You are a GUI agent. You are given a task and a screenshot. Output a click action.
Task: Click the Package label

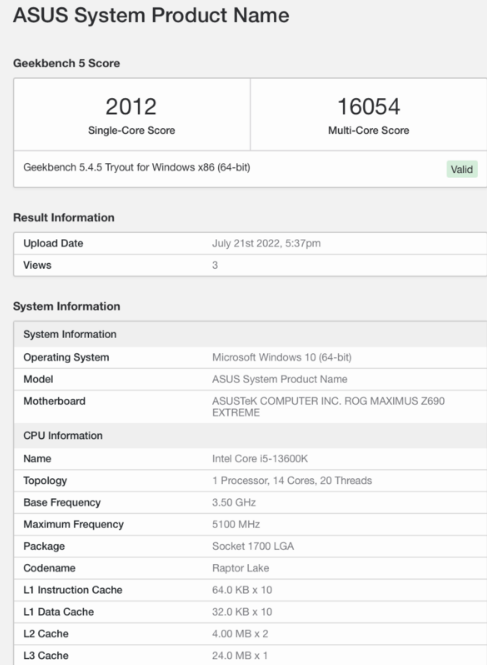pyautogui.click(x=44, y=546)
